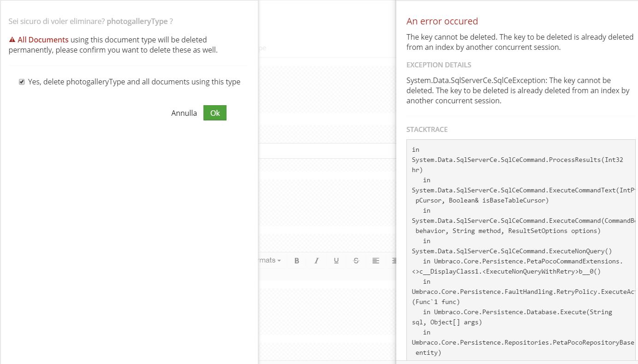Screen dimensions: 638x364
Task: Apply italic formatting from the toolbar
Action: click(x=316, y=261)
